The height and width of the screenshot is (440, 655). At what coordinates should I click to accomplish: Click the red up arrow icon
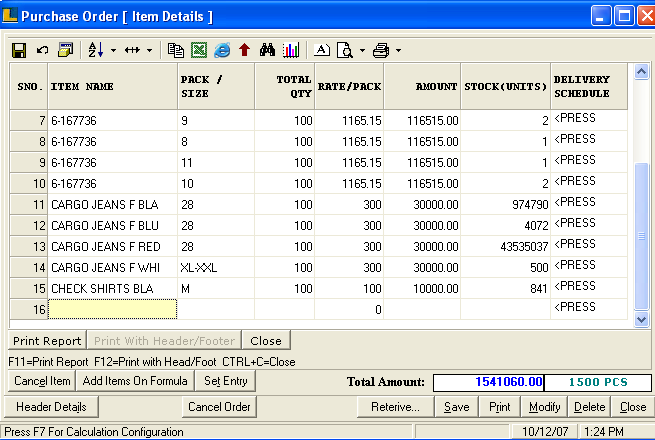pos(245,50)
